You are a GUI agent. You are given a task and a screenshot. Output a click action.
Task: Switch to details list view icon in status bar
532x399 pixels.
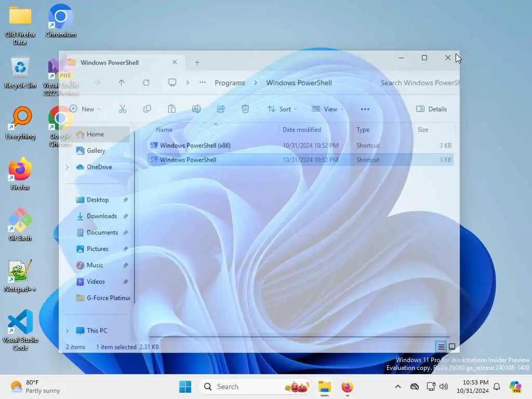tap(441, 347)
